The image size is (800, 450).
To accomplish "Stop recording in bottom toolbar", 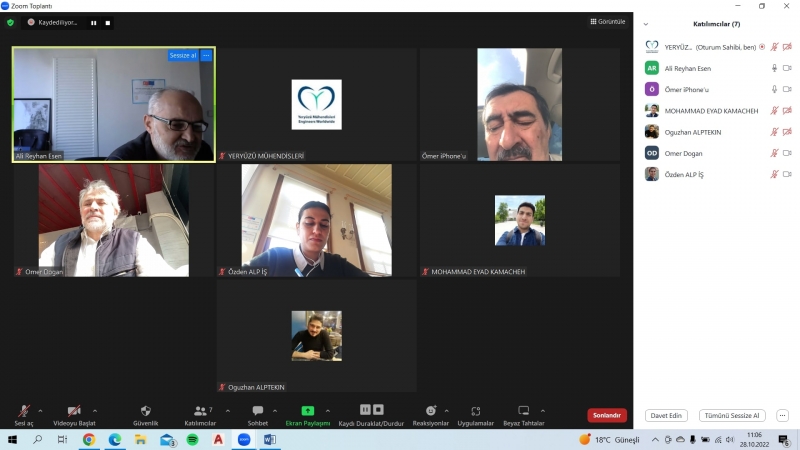I will click(x=378, y=410).
